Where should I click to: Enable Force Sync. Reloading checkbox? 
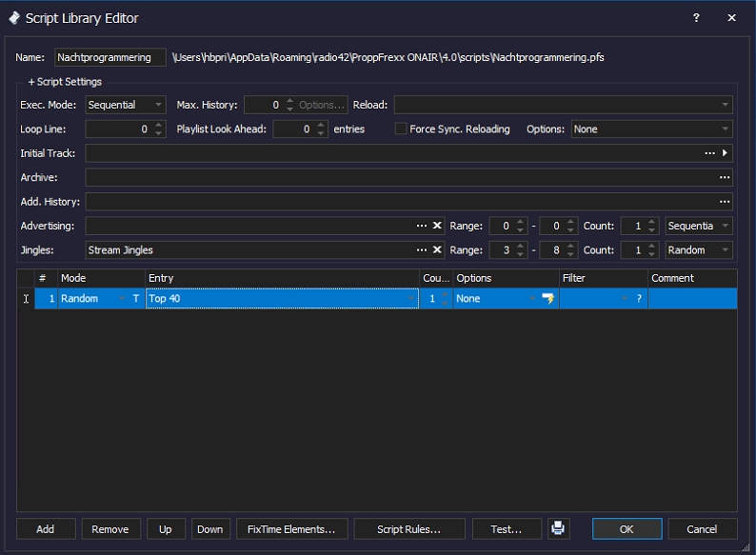pyautogui.click(x=401, y=129)
